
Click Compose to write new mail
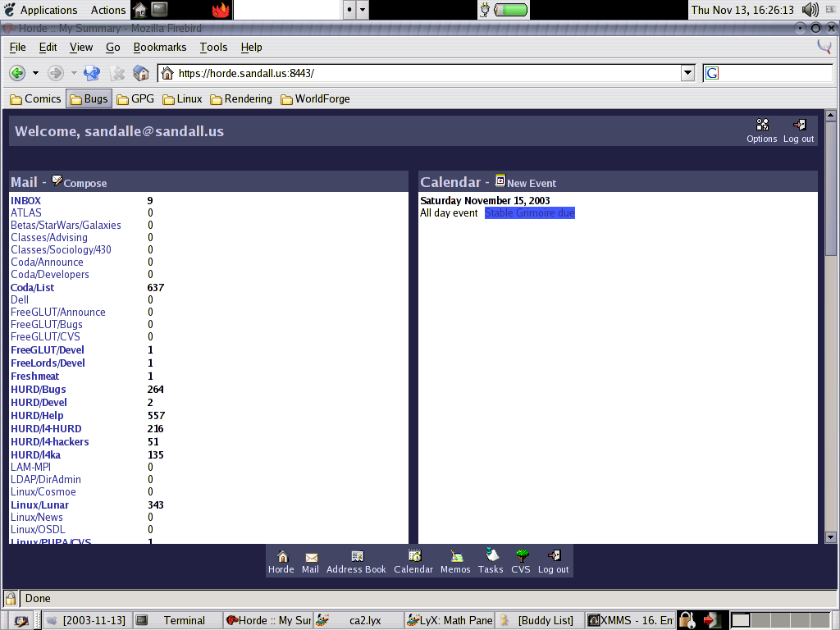(x=84, y=183)
